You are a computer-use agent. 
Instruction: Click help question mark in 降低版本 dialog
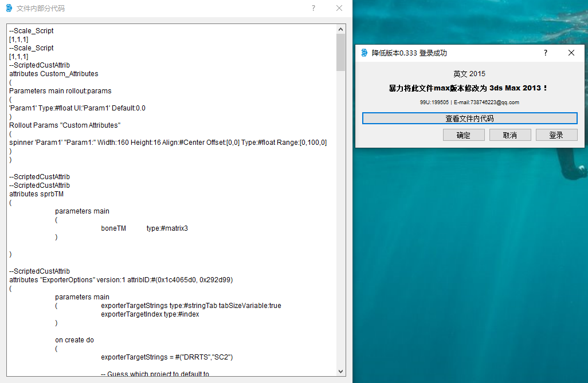click(x=545, y=53)
